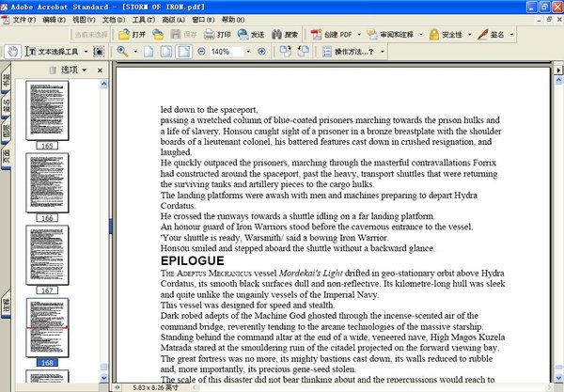Expand the Review and Comment dropdown arrow

click(421, 35)
